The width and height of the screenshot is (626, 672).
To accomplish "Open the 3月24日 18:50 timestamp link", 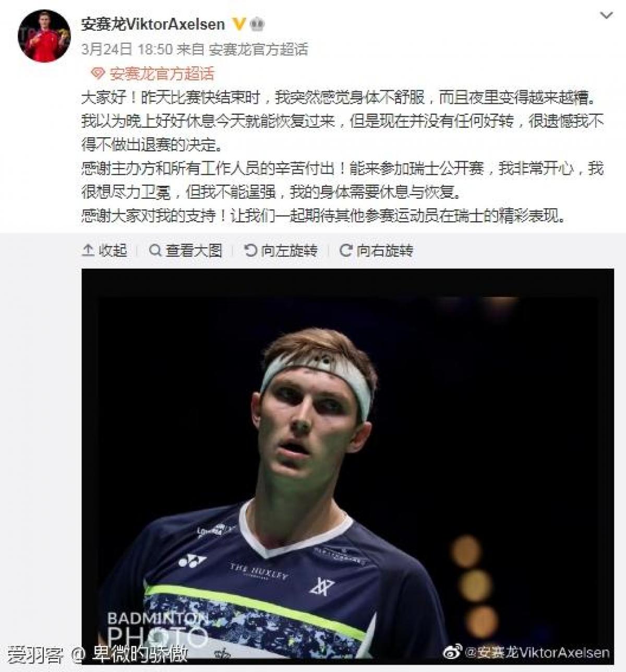I will click(127, 50).
